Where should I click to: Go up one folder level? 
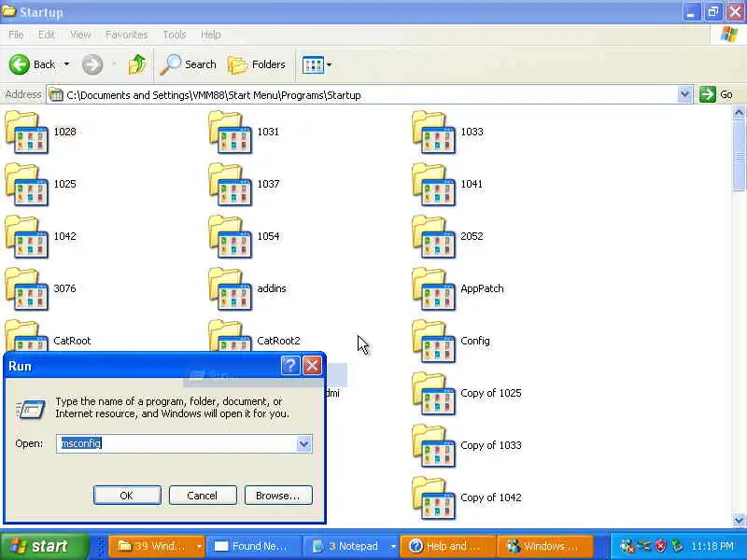137,64
